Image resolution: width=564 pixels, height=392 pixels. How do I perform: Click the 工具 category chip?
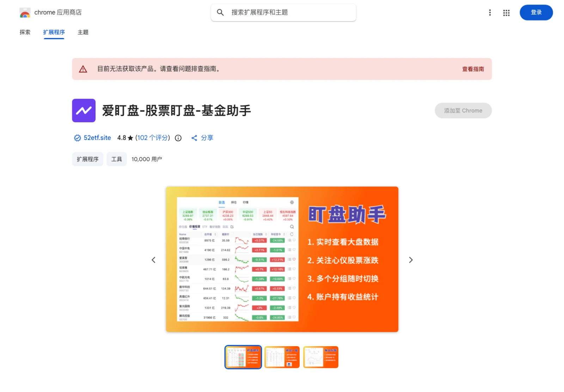(x=117, y=159)
